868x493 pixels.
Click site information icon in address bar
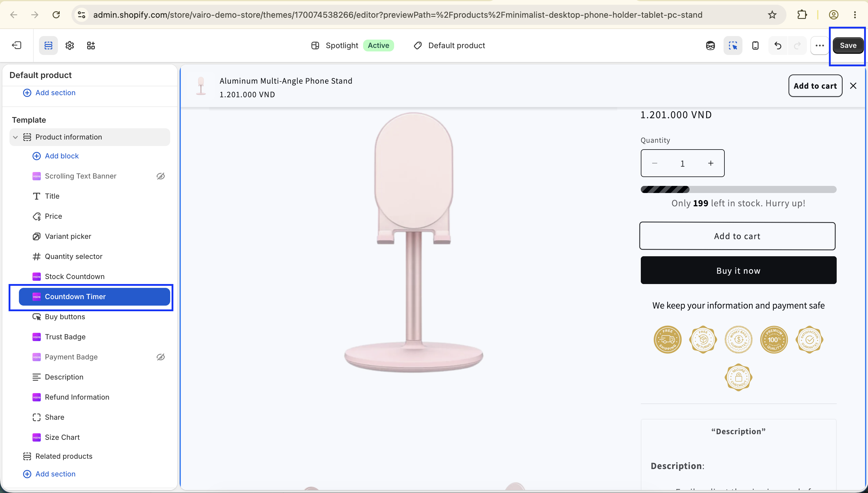tap(82, 15)
